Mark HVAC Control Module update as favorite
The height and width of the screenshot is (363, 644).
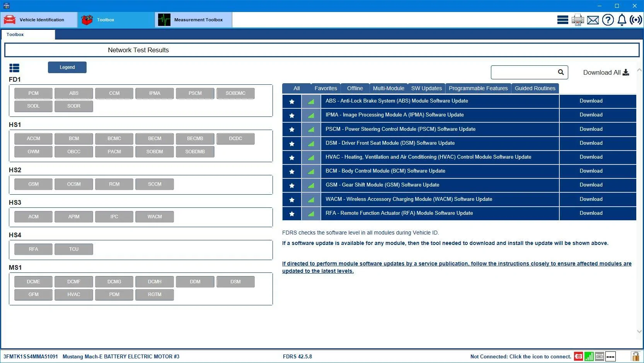tap(292, 158)
